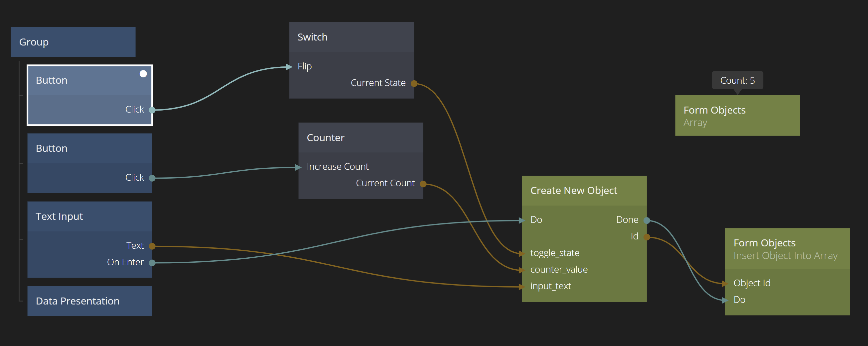The image size is (868, 346).
Task: Select the Data Presentation node
Action: pos(90,301)
